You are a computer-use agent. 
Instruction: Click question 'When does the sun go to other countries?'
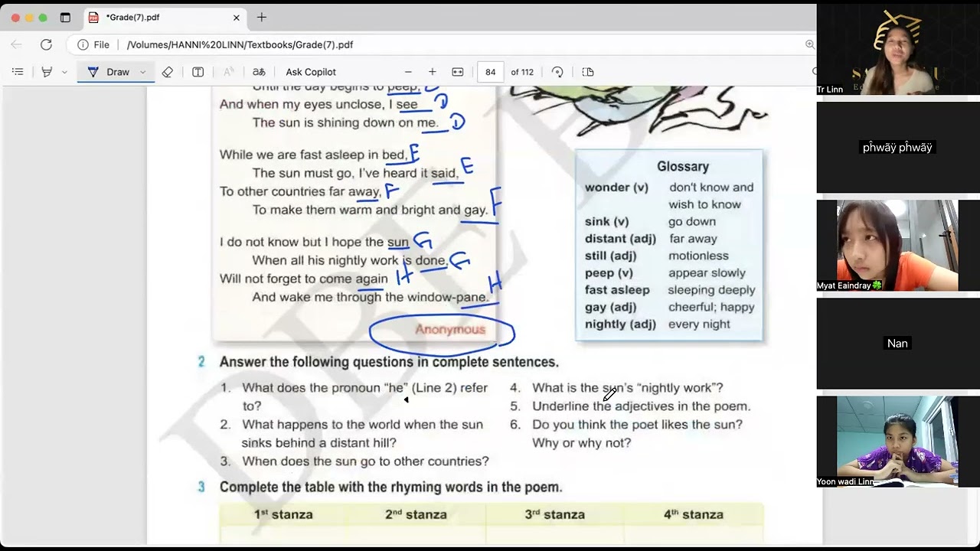click(365, 461)
